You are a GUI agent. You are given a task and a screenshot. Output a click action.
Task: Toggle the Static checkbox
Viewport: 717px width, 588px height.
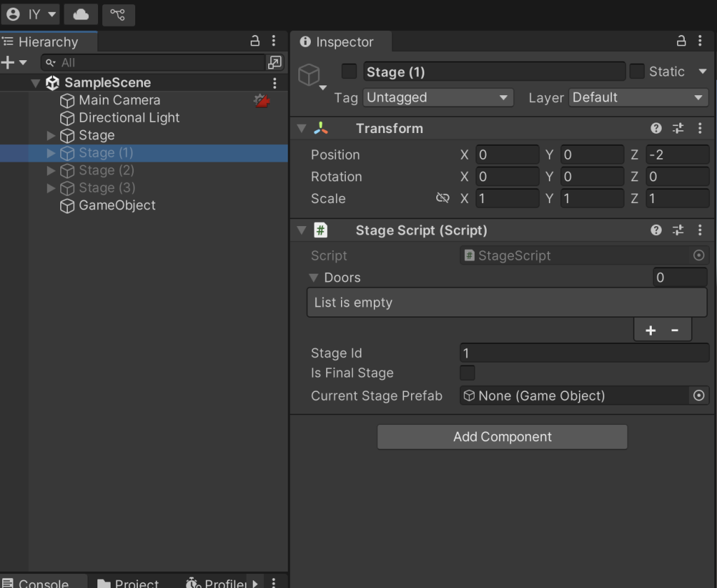coord(637,72)
